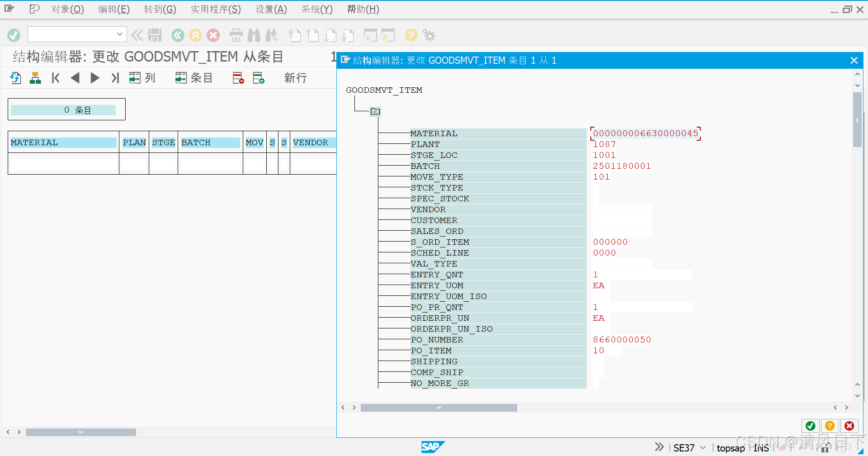Open the SE37 status bar dropdown

[x=702, y=448]
